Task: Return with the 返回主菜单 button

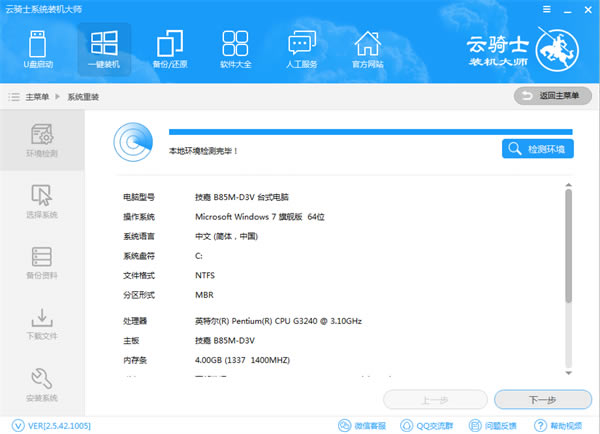Action: [x=552, y=96]
